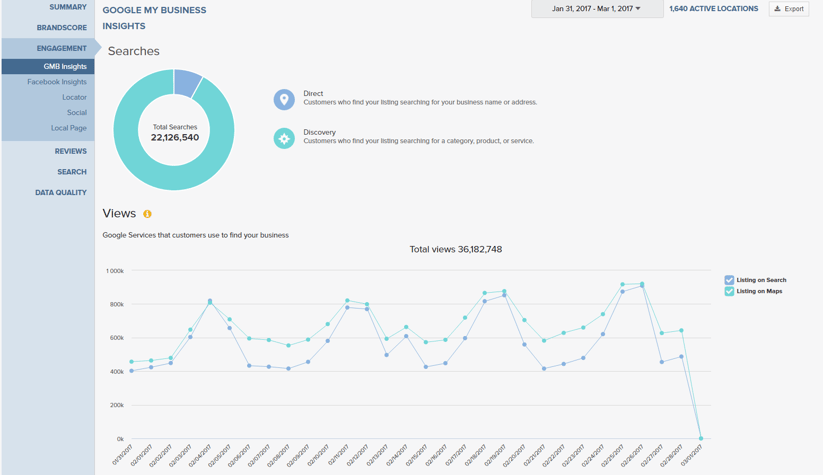Open the Locator sidebar item
The height and width of the screenshot is (475, 823).
click(74, 97)
